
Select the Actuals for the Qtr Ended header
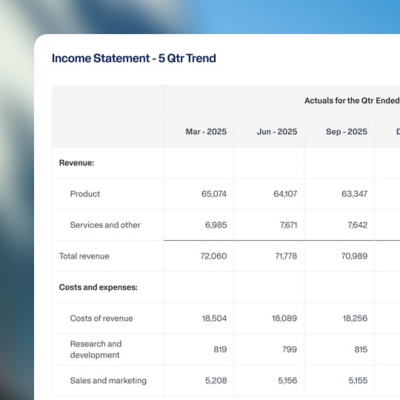click(x=352, y=101)
